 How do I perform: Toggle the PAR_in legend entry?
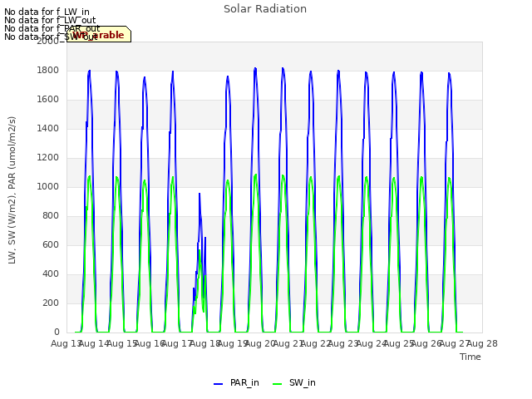pos(236,383)
